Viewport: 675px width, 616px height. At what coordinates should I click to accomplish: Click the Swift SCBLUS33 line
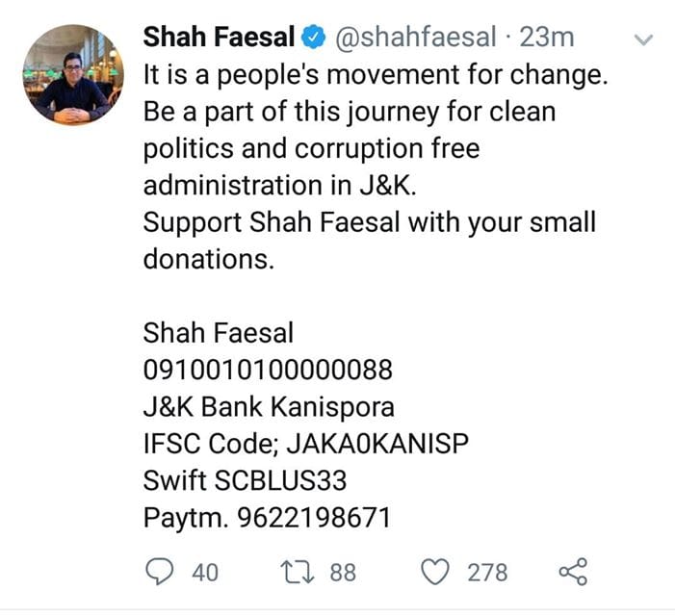245,480
